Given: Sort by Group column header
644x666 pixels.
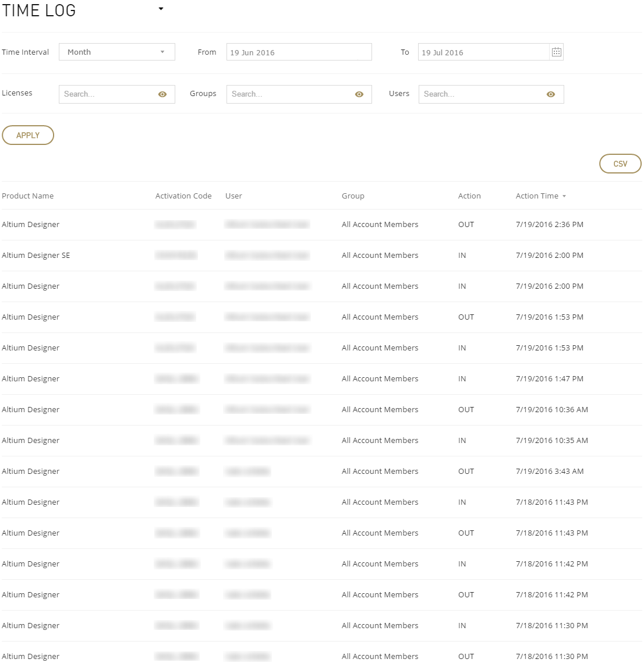Looking at the screenshot, I should (353, 196).
